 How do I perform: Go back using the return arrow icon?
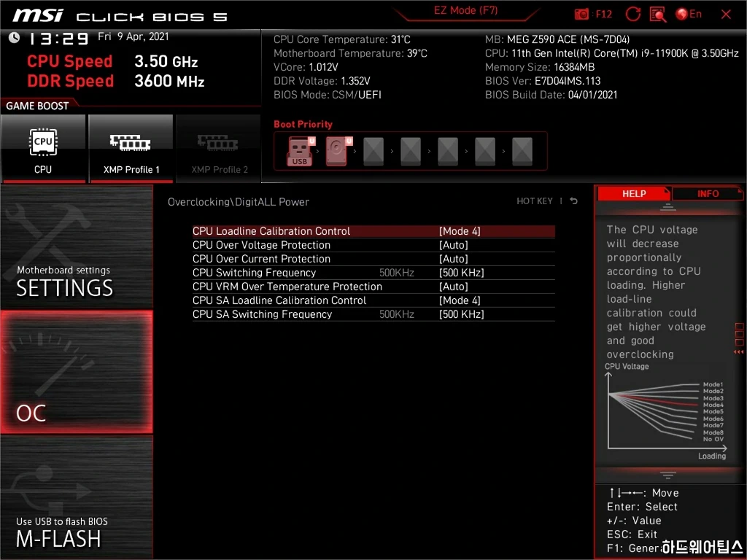(x=574, y=201)
